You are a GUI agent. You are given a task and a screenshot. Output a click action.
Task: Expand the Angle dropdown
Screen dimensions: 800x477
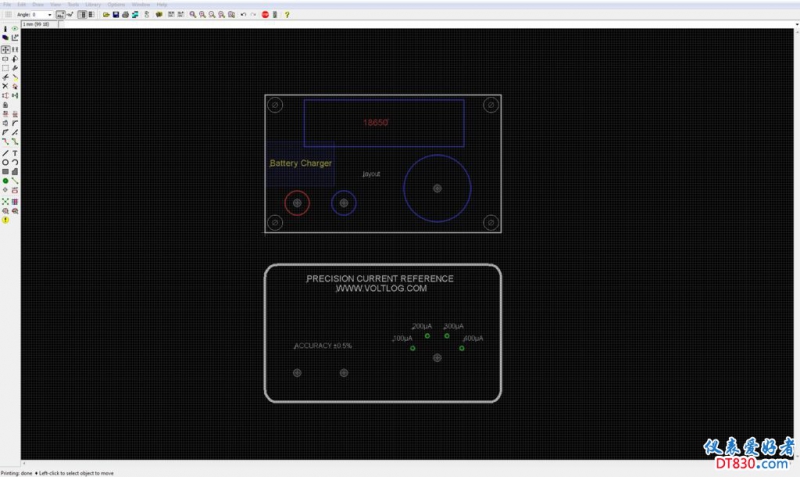coord(51,15)
